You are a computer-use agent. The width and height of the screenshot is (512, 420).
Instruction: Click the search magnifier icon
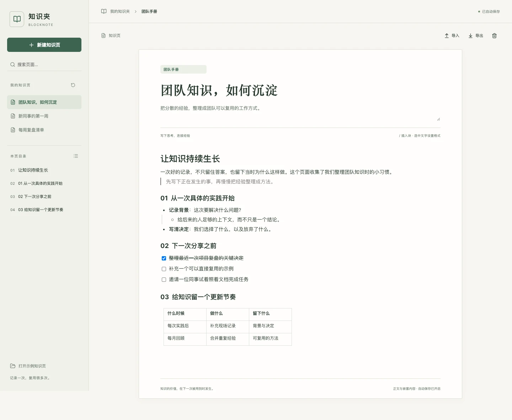point(12,65)
